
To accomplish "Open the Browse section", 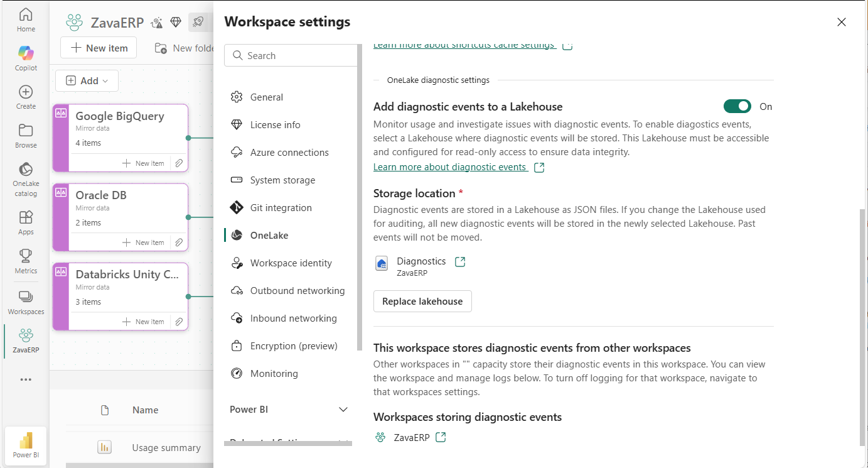I will point(25,135).
